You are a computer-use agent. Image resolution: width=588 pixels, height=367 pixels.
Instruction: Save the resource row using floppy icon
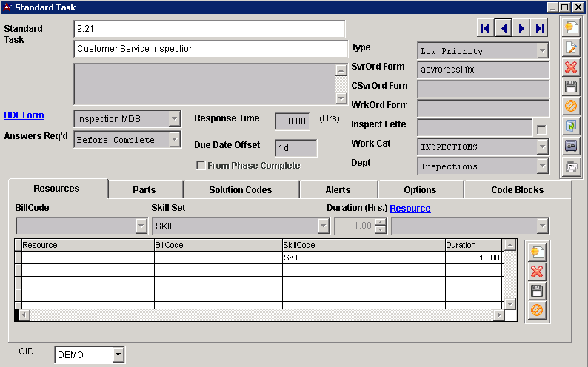(537, 291)
